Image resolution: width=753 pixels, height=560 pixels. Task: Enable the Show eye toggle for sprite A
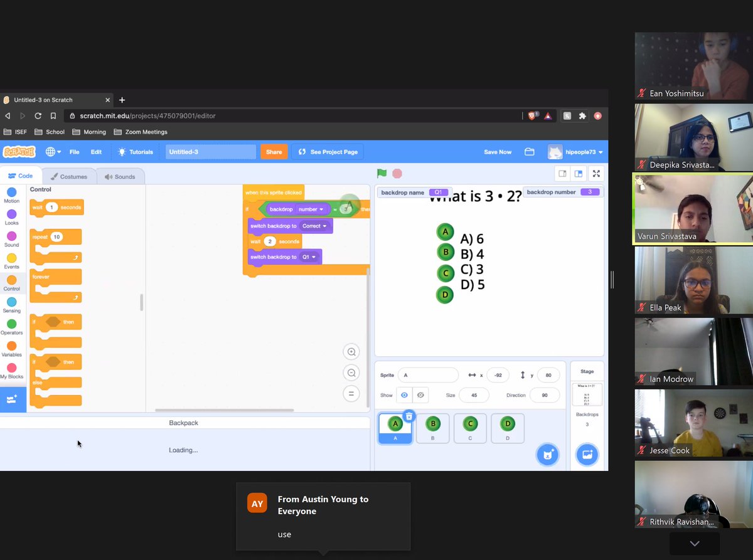(x=403, y=395)
